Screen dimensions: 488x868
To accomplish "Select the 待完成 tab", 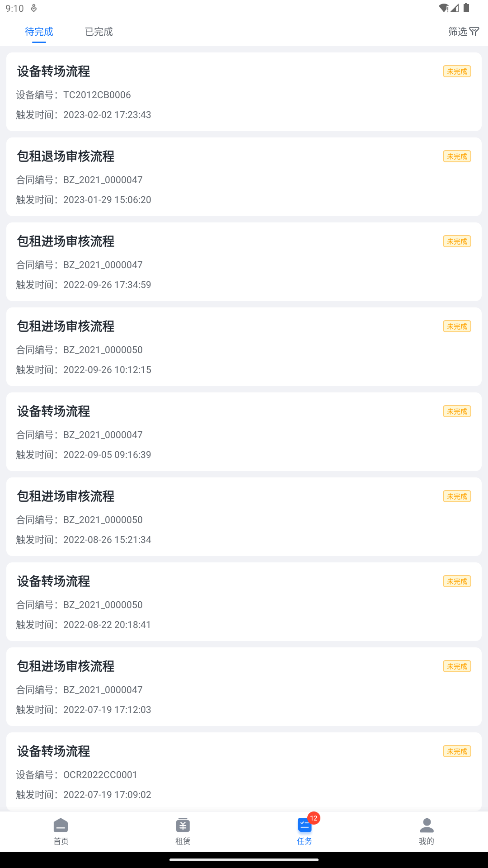I will click(x=39, y=32).
